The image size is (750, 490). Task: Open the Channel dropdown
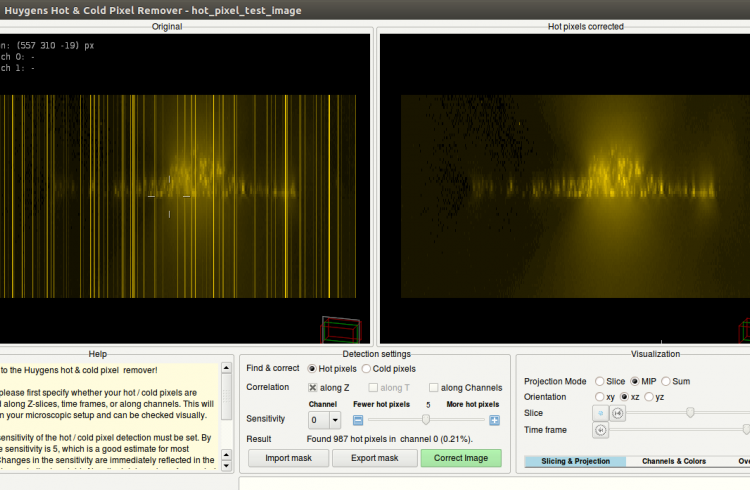click(325, 421)
